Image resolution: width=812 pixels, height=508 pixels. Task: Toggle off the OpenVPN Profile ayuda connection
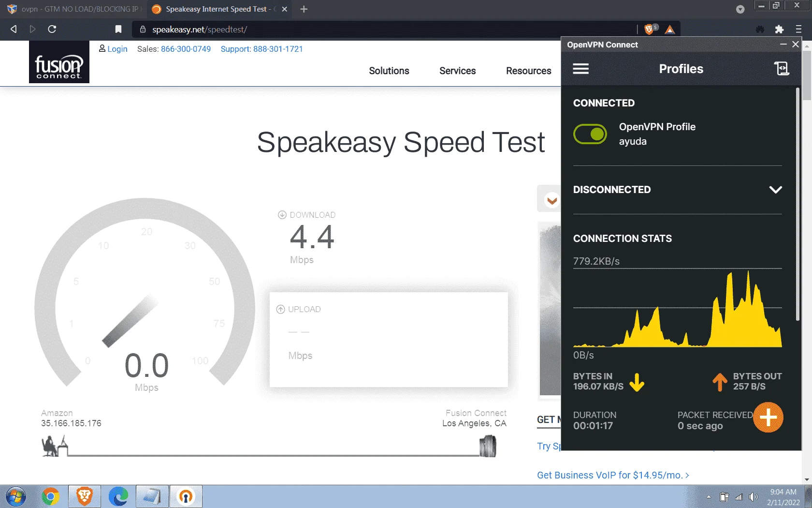590,134
